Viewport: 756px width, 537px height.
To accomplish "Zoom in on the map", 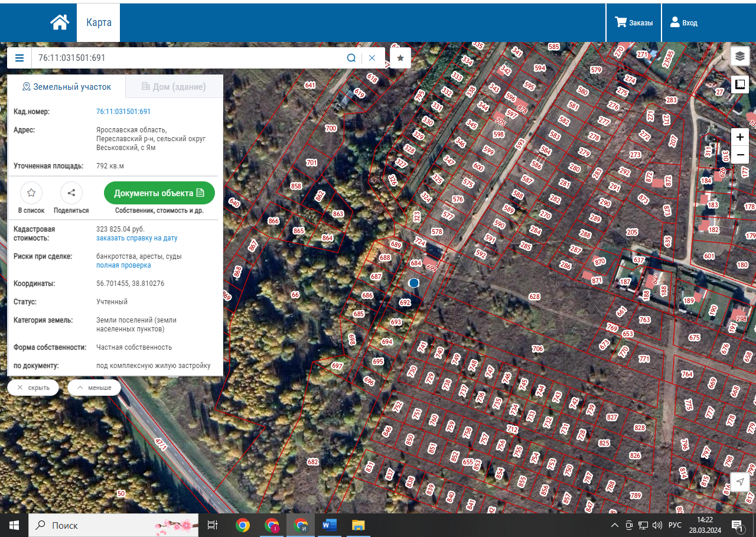I will (x=740, y=137).
